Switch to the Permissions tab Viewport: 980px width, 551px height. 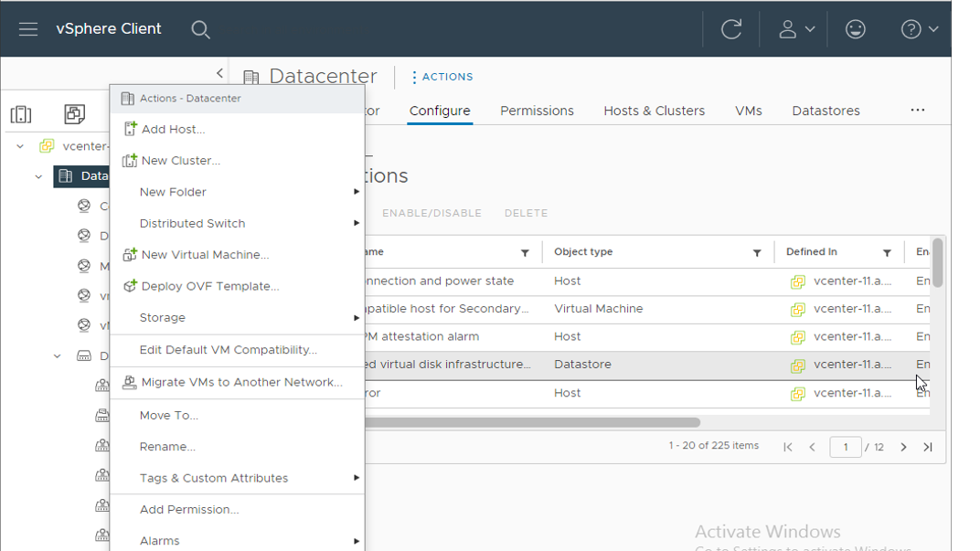point(537,111)
